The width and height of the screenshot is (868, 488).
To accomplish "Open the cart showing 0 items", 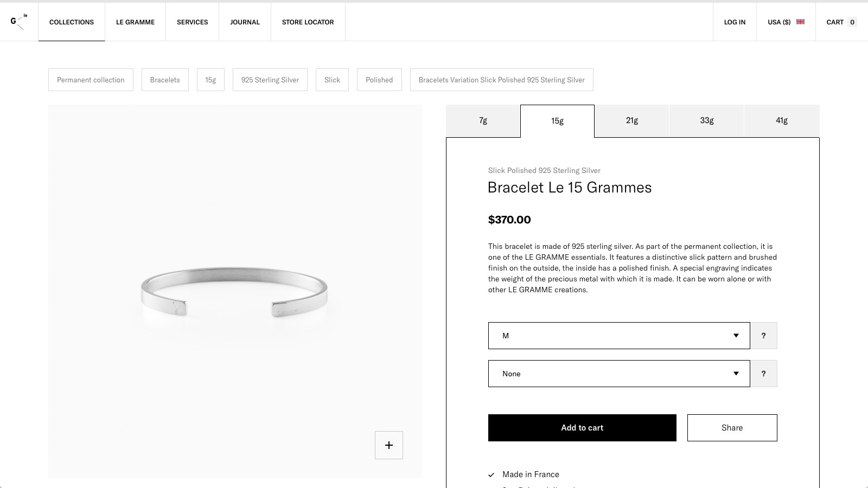I will 840,22.
